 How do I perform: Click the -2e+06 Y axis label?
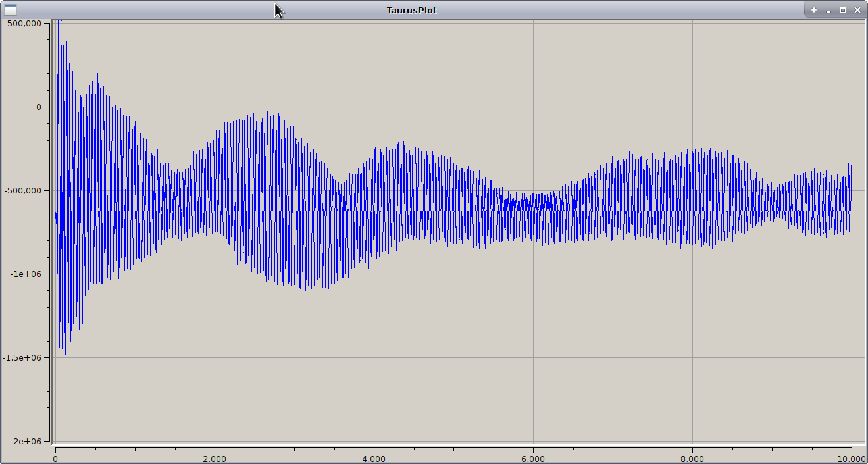(x=26, y=441)
